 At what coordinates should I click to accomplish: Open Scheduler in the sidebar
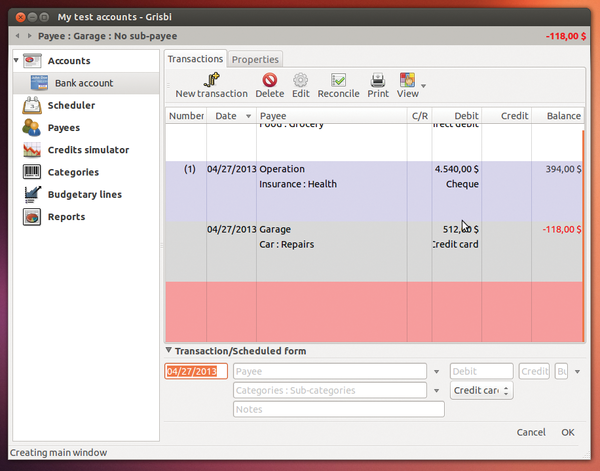click(71, 105)
